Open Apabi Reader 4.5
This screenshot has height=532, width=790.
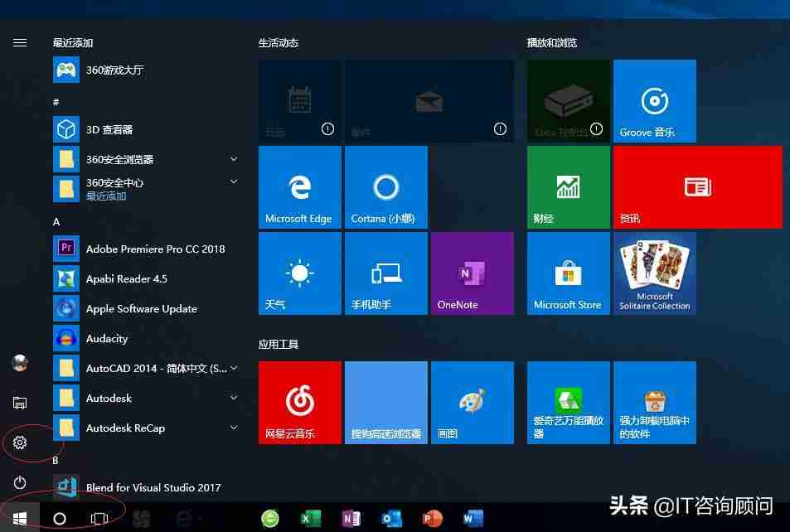[x=146, y=278]
